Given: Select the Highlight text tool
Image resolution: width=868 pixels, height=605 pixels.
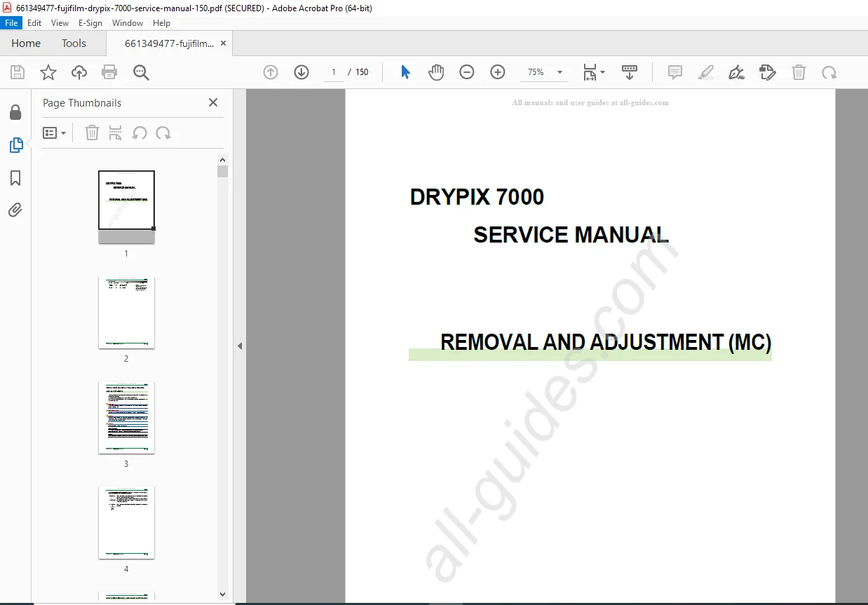Looking at the screenshot, I should (x=706, y=72).
